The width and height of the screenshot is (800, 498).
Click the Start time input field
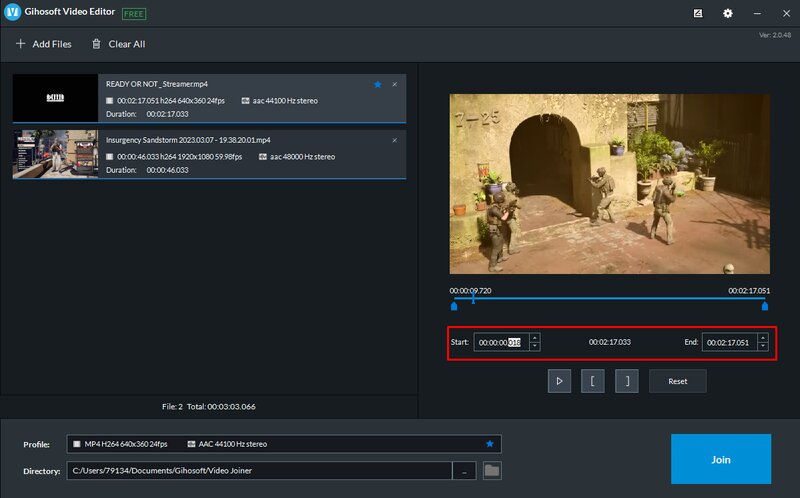(502, 342)
